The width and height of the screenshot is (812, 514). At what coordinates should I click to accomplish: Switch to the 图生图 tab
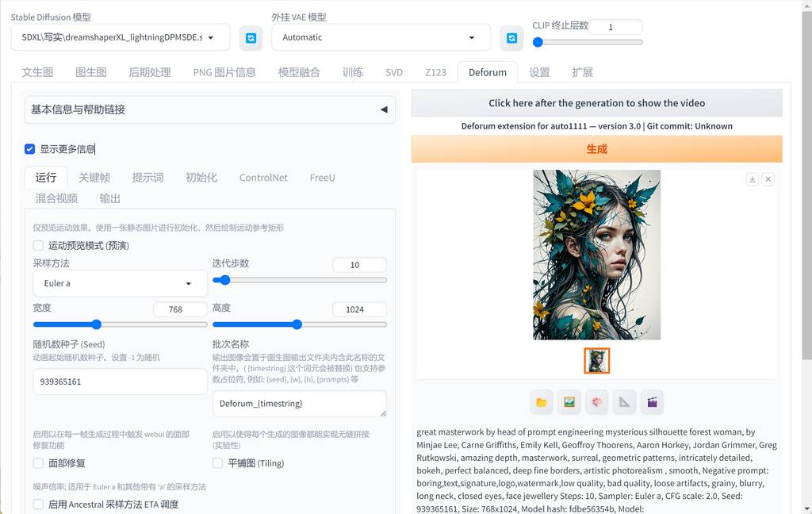pyautogui.click(x=90, y=72)
